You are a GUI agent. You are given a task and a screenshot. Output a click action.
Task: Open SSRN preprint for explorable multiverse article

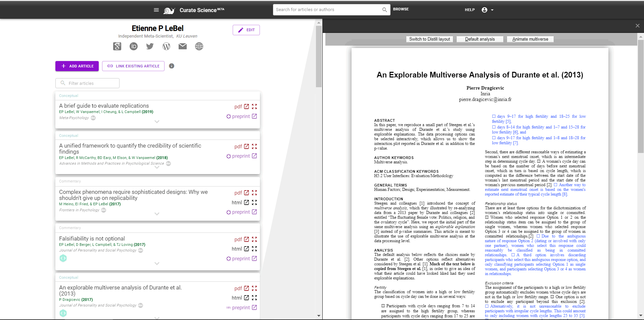pos(241,308)
